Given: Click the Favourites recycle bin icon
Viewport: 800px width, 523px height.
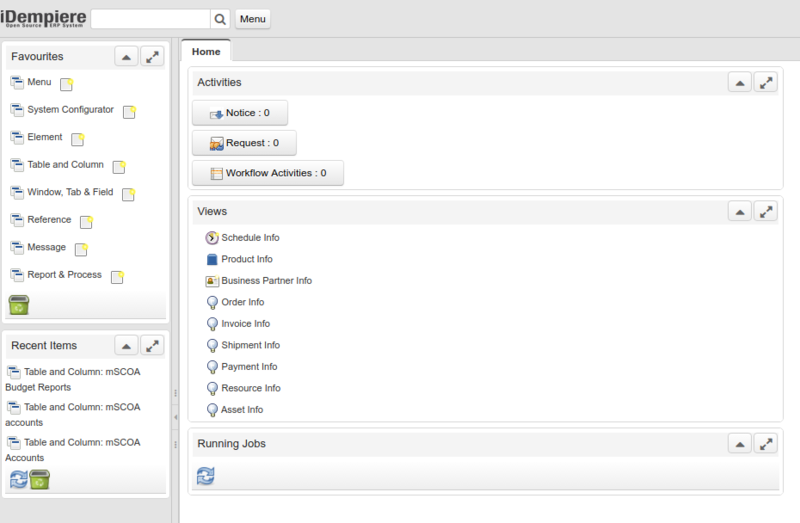Looking at the screenshot, I should click(x=19, y=305).
